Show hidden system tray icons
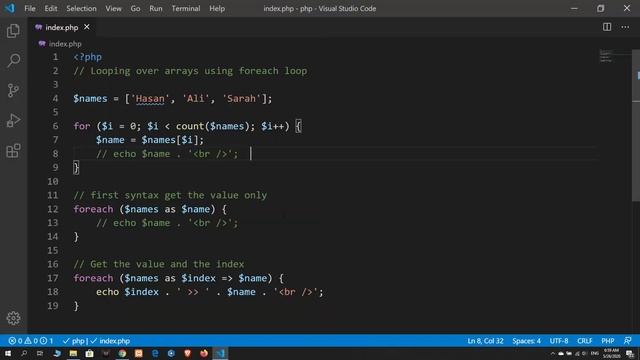The width and height of the screenshot is (640, 360). [x=553, y=353]
